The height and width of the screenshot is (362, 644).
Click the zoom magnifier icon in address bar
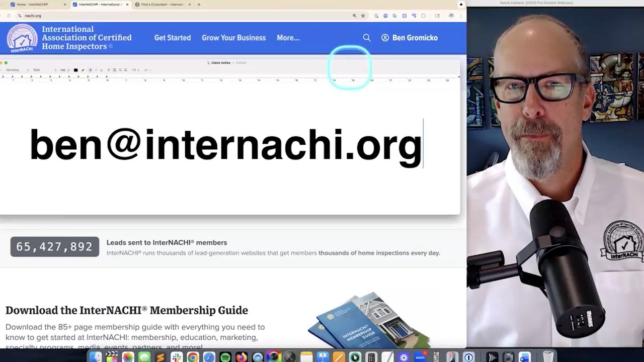355,16
